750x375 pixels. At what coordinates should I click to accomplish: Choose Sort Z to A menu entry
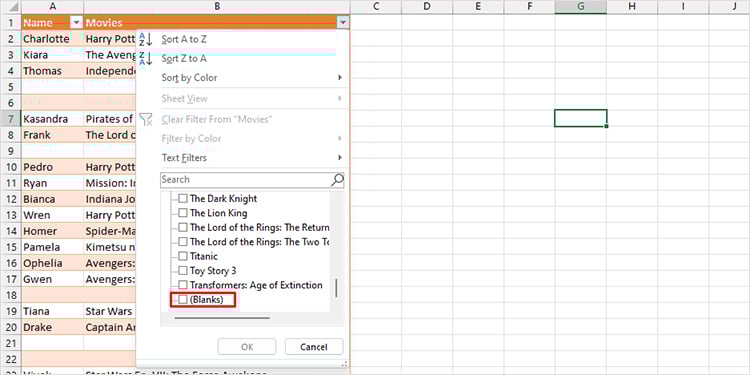coord(184,59)
